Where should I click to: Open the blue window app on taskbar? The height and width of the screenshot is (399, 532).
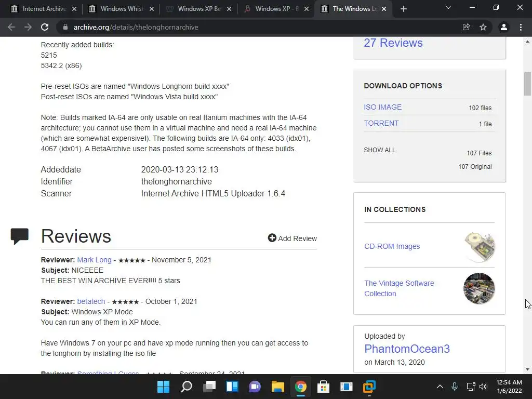(x=347, y=387)
